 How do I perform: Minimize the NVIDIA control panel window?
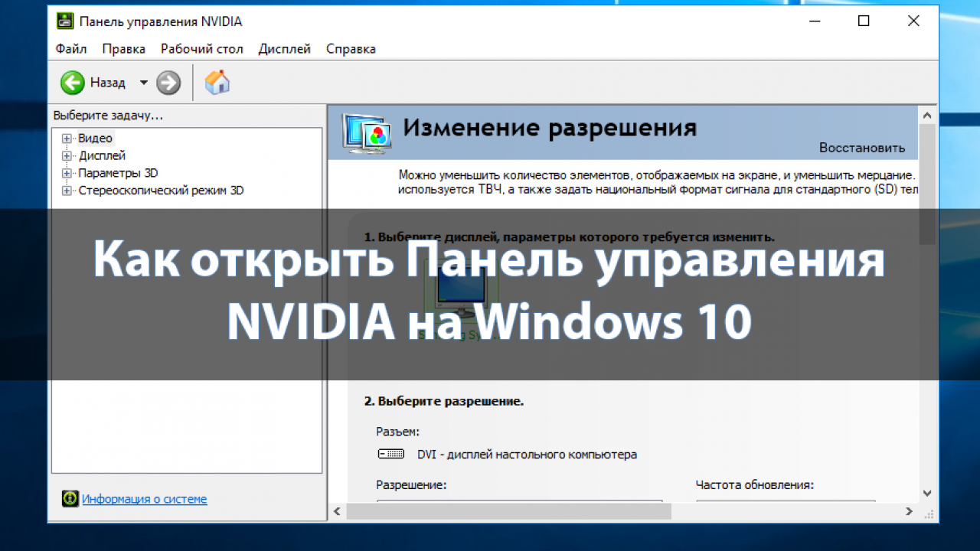[x=814, y=21]
